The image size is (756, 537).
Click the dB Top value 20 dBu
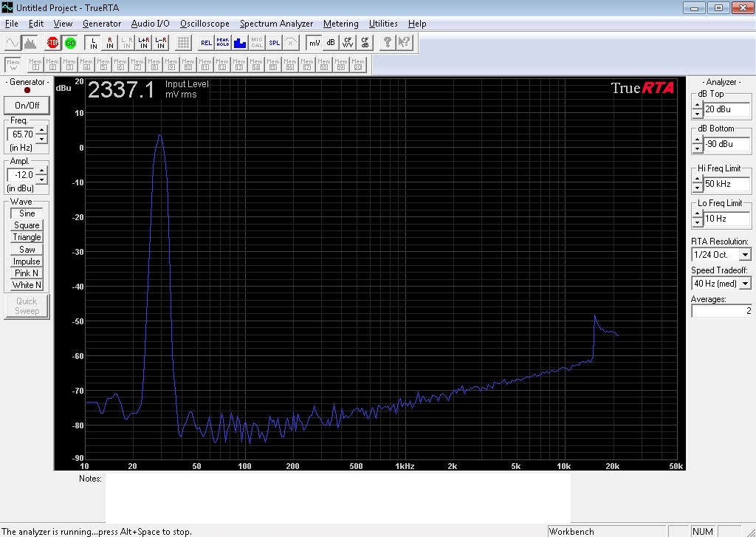(x=727, y=109)
